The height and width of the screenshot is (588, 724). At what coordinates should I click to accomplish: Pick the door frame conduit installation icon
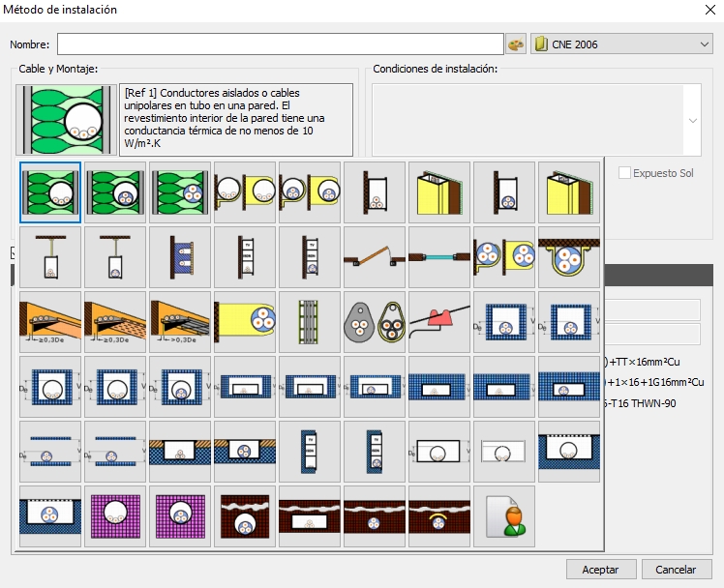[374, 257]
